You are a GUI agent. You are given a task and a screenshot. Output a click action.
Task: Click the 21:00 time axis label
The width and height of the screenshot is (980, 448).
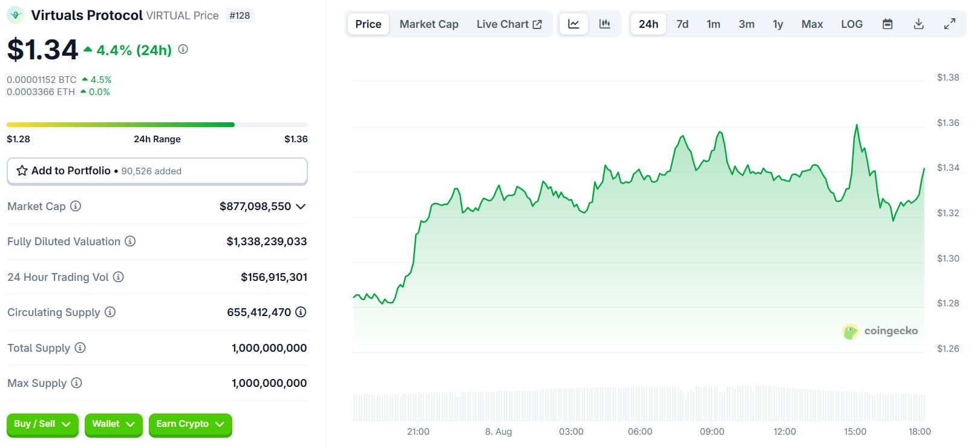(x=418, y=432)
